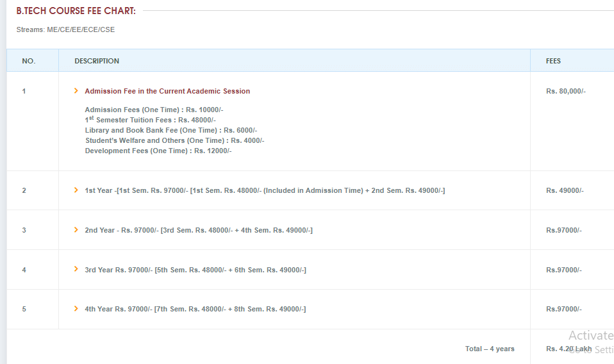Click the B.TECH COURSE FEE CHART heading

point(76,11)
